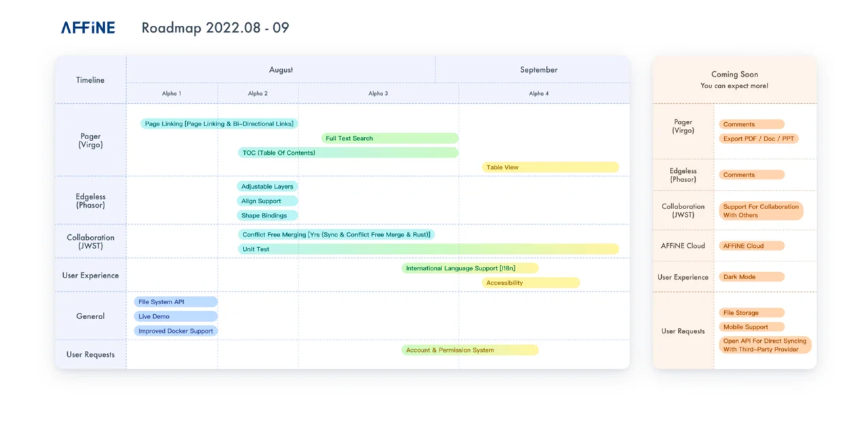This screenshot has height=429, width=868.
Task: Click the "File Storage" pill
Action: pyautogui.click(x=751, y=313)
